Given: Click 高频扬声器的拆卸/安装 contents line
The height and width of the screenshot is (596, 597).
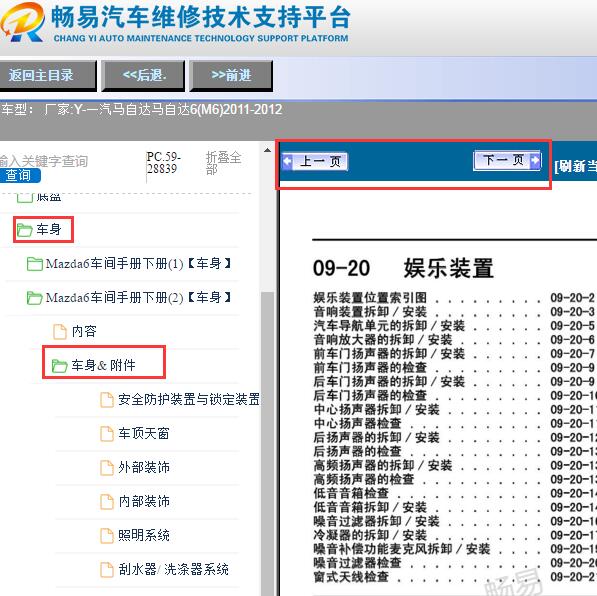Looking at the screenshot, I should click(455, 465).
